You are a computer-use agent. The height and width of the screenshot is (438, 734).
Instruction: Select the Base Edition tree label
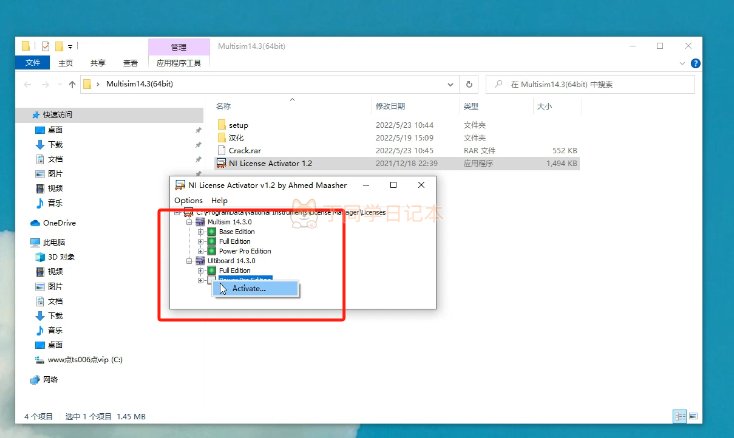(x=237, y=232)
